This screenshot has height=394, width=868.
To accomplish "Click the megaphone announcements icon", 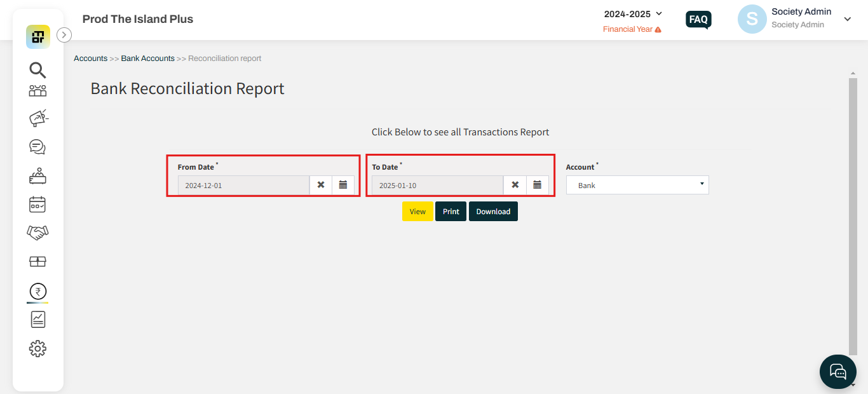I will coord(37,118).
